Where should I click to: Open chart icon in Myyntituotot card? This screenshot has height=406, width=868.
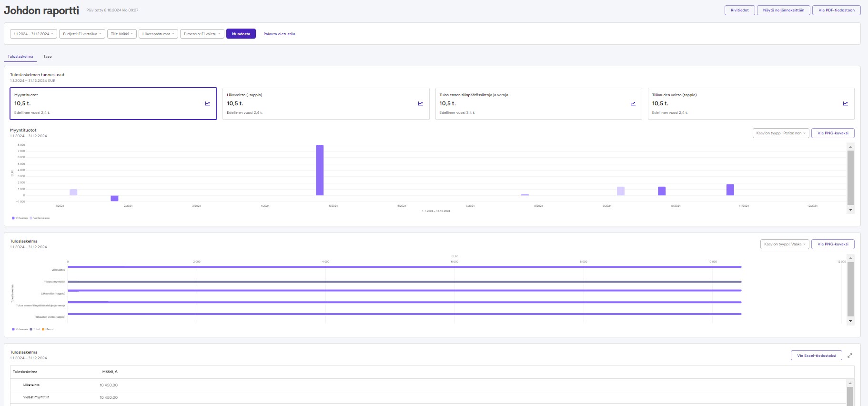click(208, 103)
